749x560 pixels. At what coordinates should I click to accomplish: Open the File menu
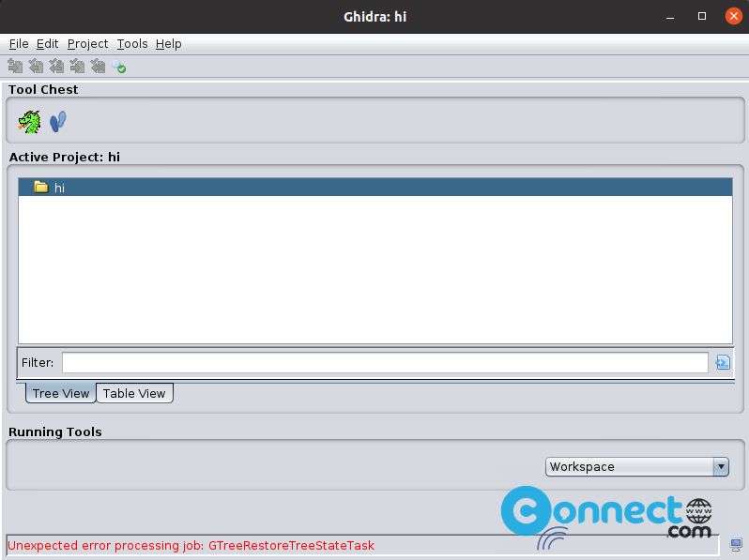(x=19, y=44)
